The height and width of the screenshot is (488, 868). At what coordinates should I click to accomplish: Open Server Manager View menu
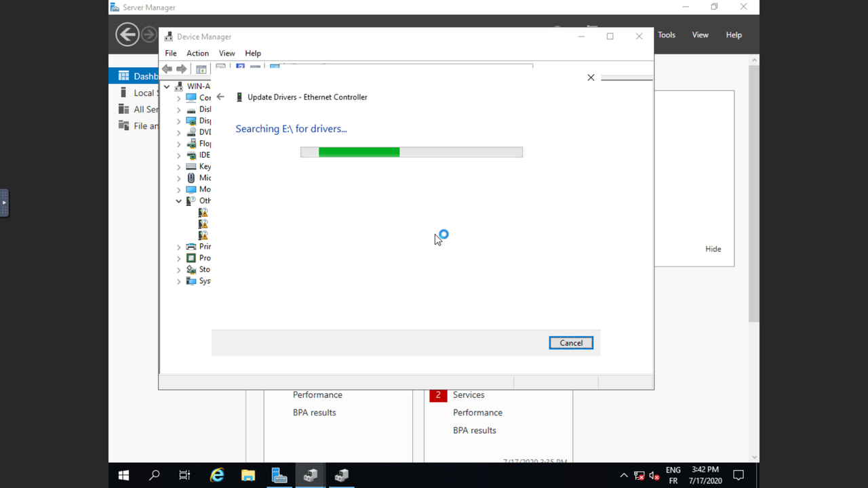(x=700, y=35)
